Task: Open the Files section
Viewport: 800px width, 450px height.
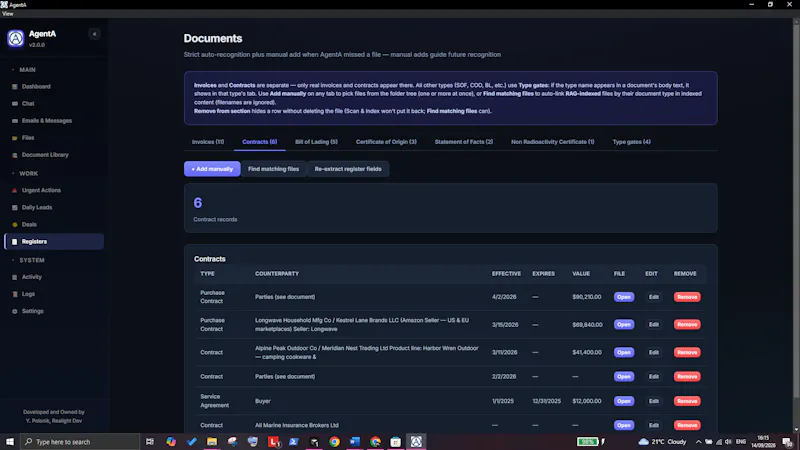Action: [x=28, y=138]
